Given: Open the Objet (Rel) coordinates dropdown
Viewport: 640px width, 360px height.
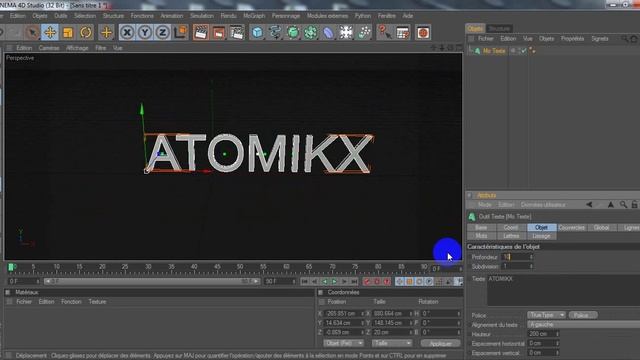Looking at the screenshot, I should click(x=343, y=343).
